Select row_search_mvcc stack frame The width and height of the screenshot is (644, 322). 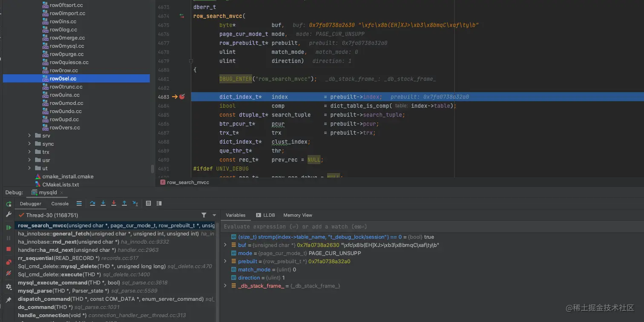coord(116,225)
